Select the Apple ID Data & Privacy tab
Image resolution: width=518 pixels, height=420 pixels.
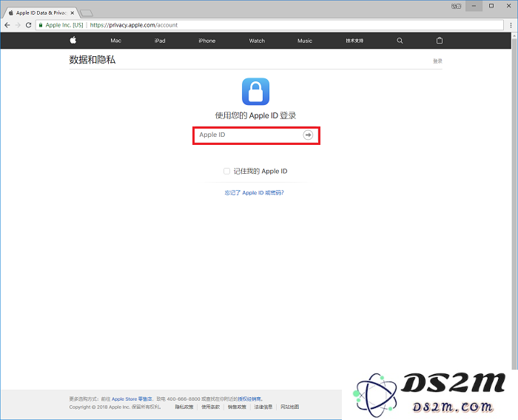41,13
